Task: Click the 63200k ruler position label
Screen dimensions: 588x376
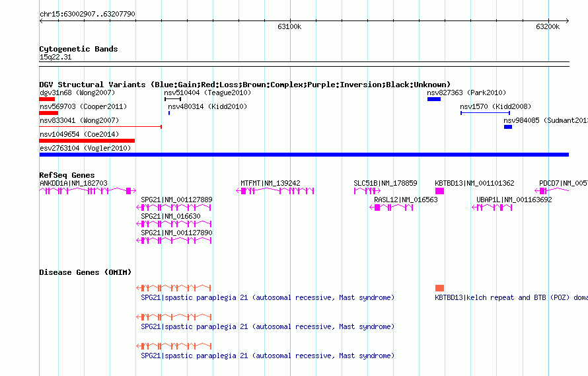Action: click(x=548, y=26)
